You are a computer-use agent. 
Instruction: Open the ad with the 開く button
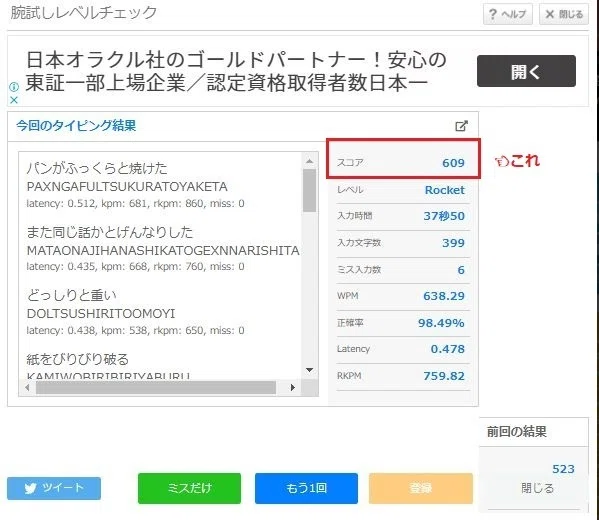coord(526,71)
